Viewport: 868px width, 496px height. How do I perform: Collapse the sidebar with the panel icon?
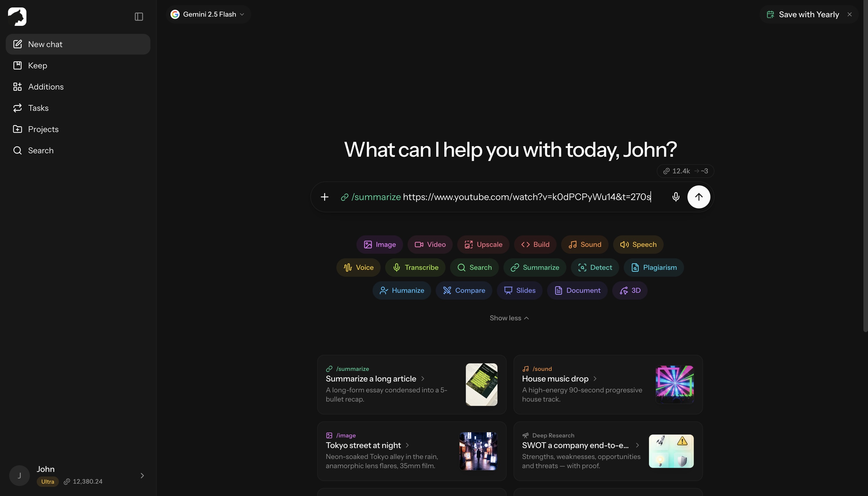[139, 16]
